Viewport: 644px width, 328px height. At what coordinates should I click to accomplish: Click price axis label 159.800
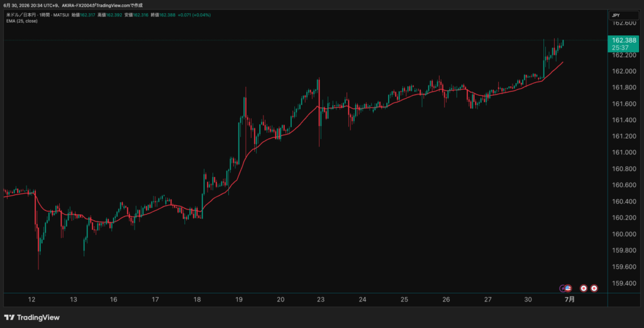click(624, 251)
